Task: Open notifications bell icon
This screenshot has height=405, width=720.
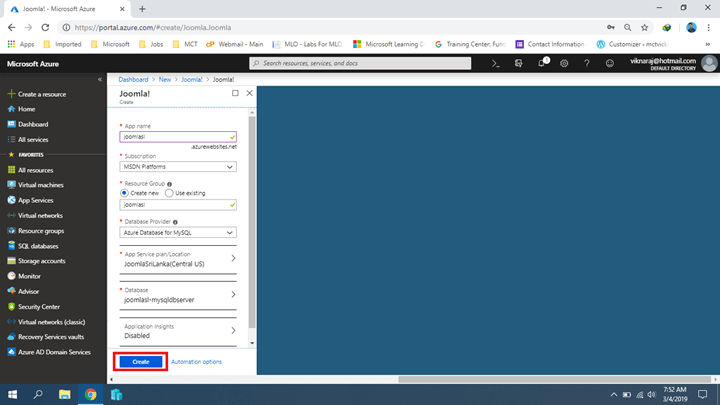Action: pyautogui.click(x=542, y=63)
